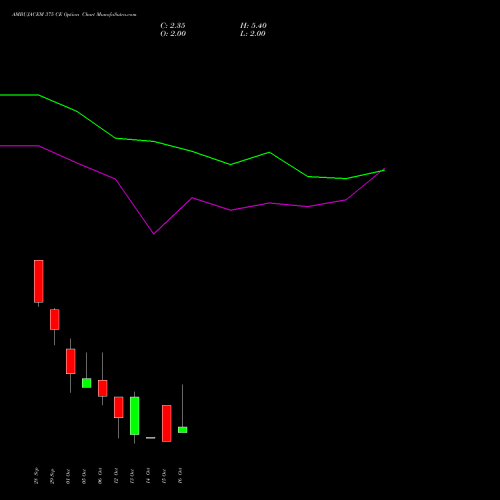The width and height of the screenshot is (500, 500).
Task: Select the tall green candle above 13 Oct
Action: tap(135, 416)
